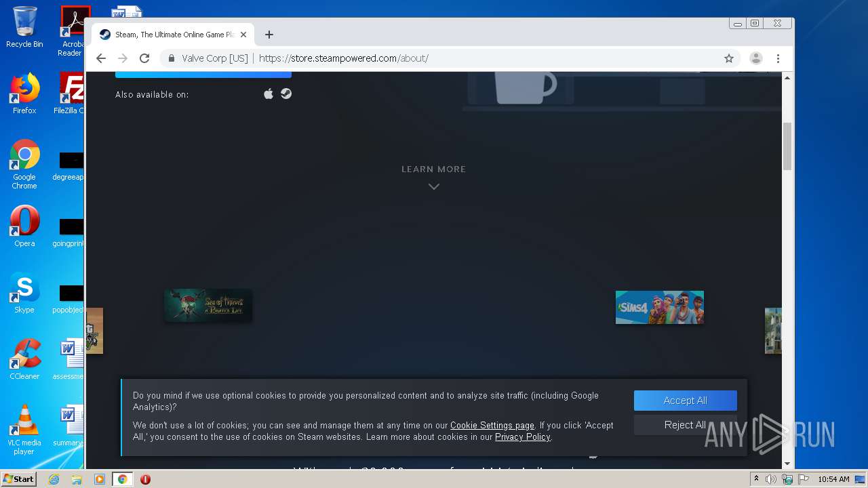Open the Windows Start menu
Viewport: 868px width, 488px height.
(x=19, y=479)
